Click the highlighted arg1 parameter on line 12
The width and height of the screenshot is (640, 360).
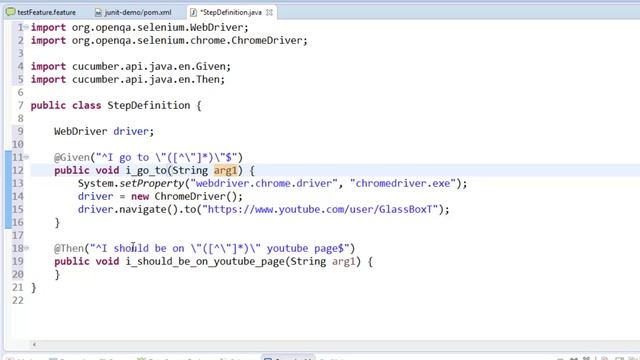[x=225, y=170]
